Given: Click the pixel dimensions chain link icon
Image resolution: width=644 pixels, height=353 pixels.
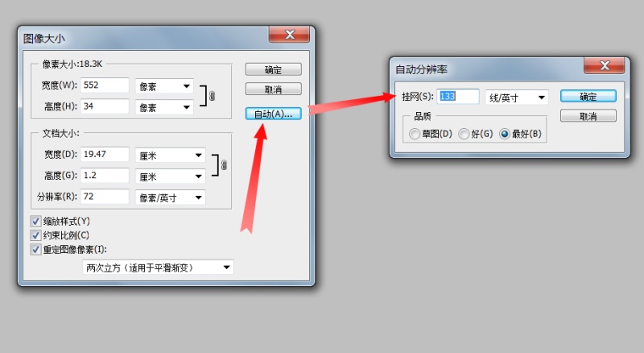Looking at the screenshot, I should [212, 96].
